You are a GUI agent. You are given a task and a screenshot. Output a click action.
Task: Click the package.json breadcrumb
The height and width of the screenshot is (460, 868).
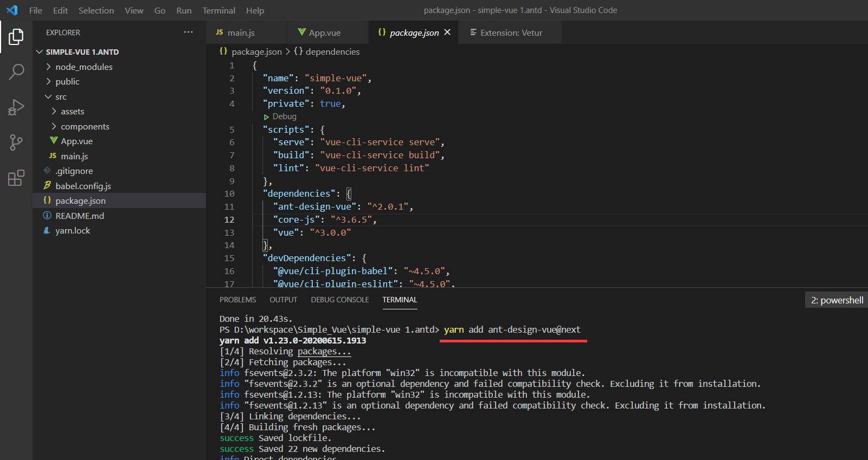click(x=256, y=51)
